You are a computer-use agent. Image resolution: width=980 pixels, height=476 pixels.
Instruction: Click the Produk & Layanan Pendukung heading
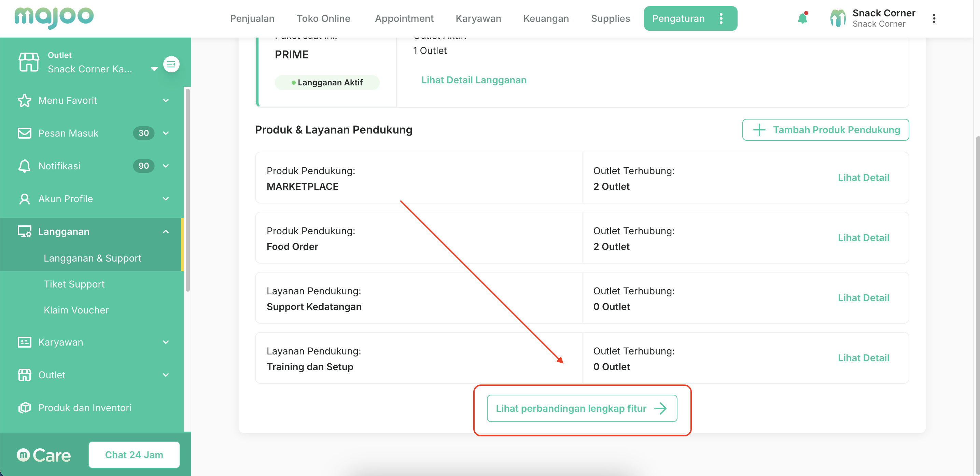tap(334, 130)
